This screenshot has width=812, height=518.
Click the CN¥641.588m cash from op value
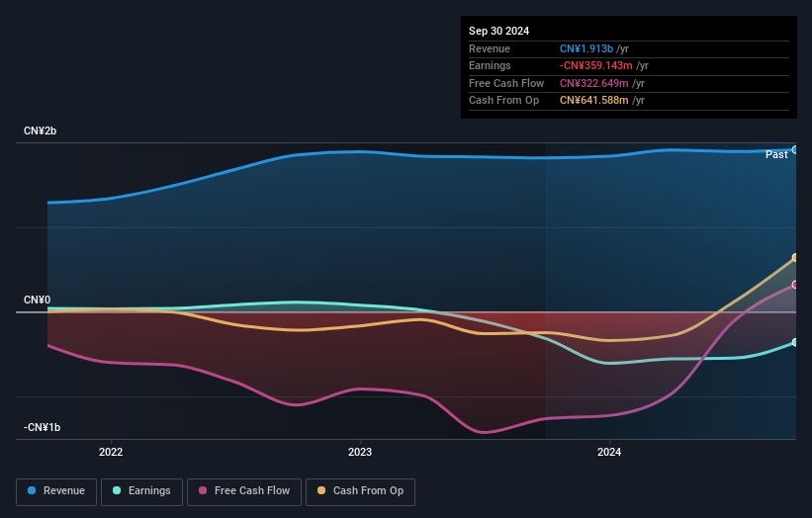click(594, 101)
